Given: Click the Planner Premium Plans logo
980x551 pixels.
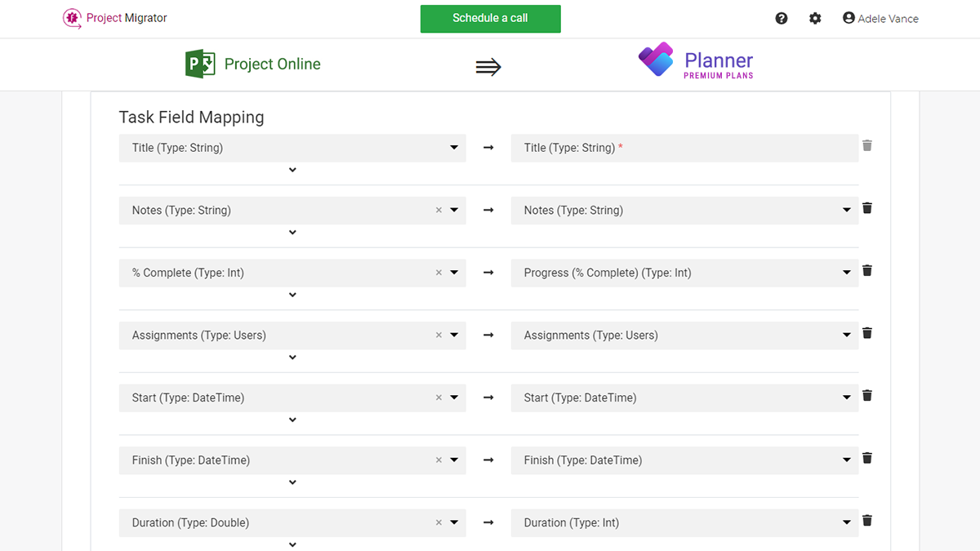Looking at the screenshot, I should coord(696,62).
